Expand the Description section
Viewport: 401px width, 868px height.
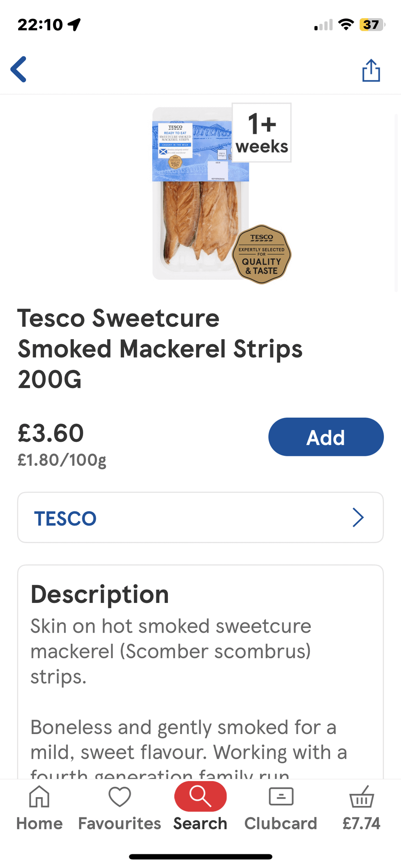[x=100, y=594]
